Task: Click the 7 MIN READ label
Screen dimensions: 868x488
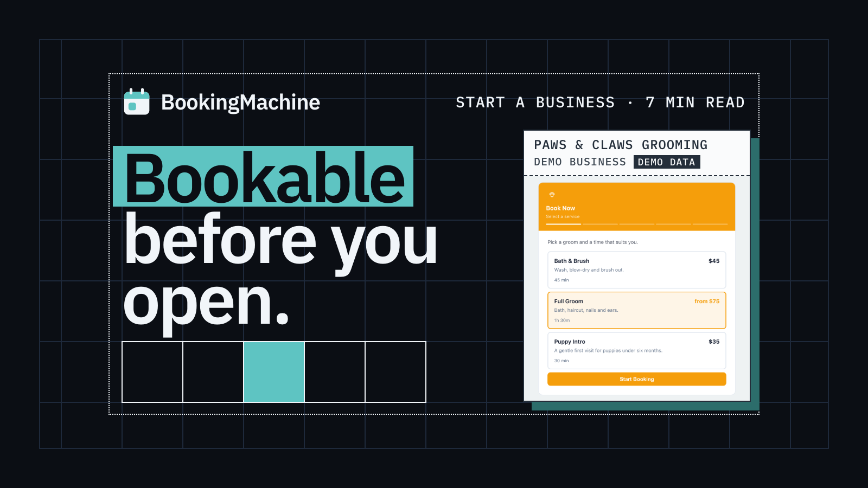Action: [x=695, y=102]
